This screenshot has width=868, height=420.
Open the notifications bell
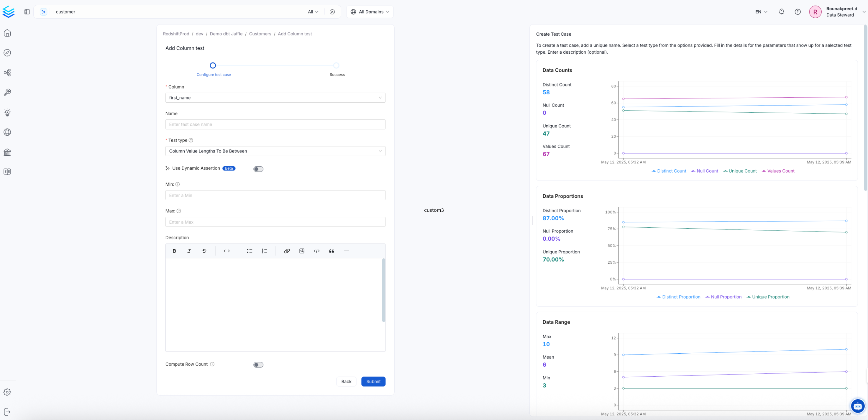point(781,12)
